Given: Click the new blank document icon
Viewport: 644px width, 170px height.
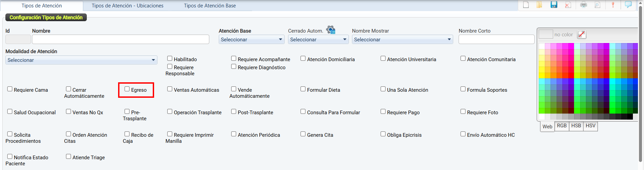Looking at the screenshot, I should pos(526,5).
